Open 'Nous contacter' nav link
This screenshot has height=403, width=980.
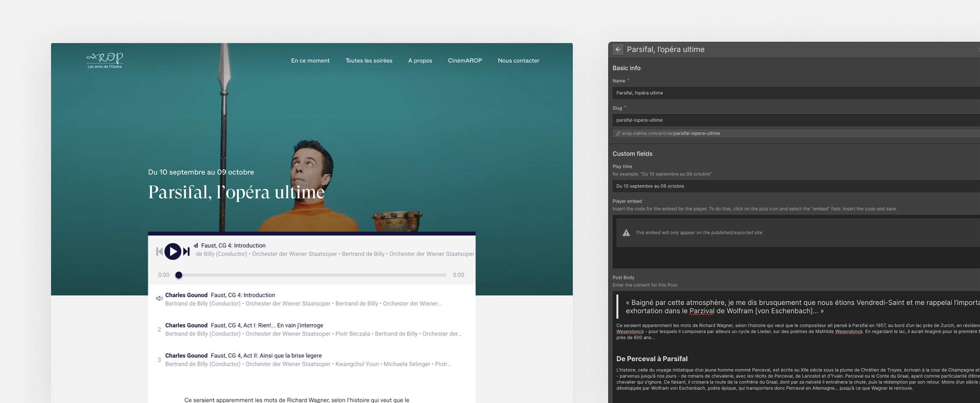coord(519,61)
